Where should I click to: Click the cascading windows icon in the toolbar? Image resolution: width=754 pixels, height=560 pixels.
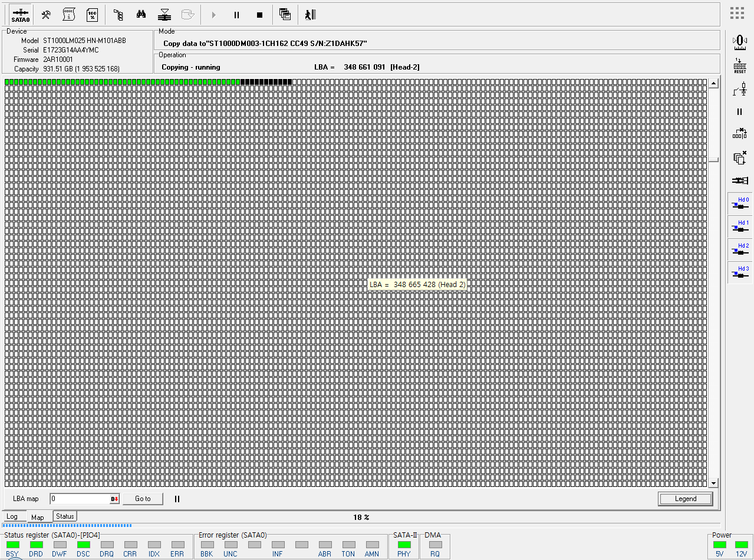tap(285, 15)
